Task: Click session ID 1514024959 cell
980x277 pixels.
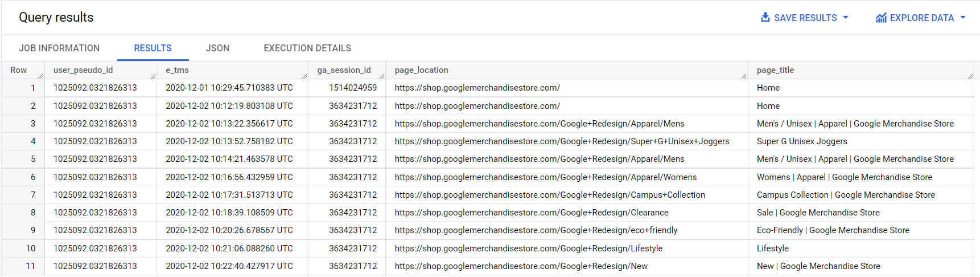Action: (353, 88)
